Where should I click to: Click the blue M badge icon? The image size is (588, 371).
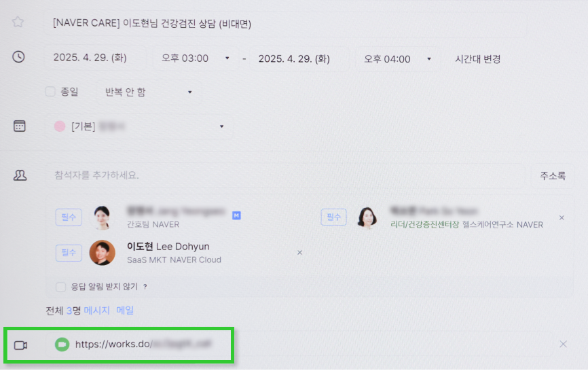236,215
